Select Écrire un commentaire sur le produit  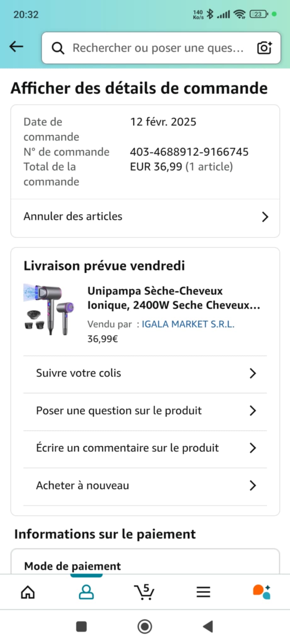pyautogui.click(x=127, y=448)
